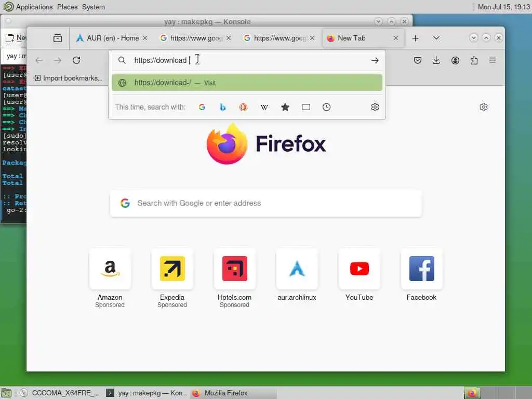Select the https://download-/ Visit suggestion
This screenshot has height=399, width=532.
247,83
